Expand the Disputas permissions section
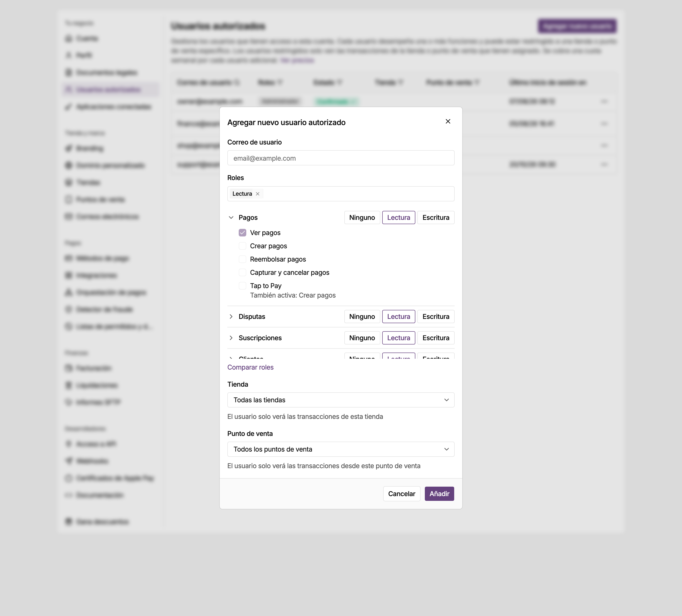Image resolution: width=682 pixels, height=616 pixels. tap(231, 317)
